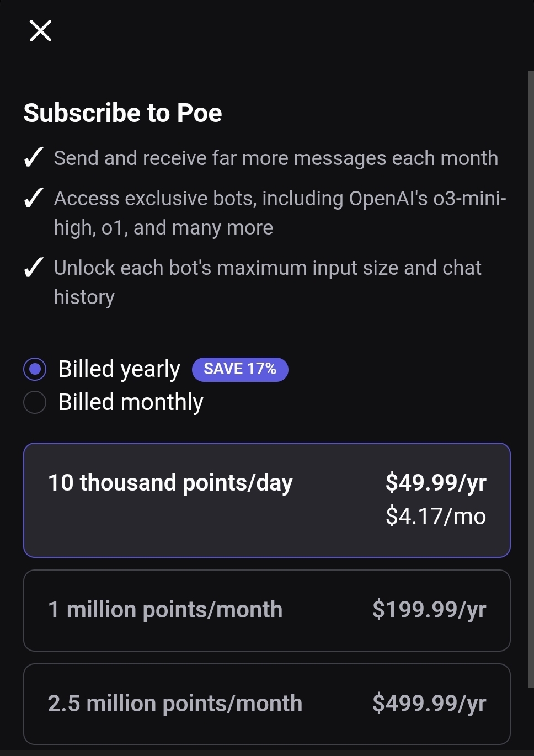Click checkmark icon beside 'Unlock each bot's maximum' benefit
Viewport: 534px width, 756px height.
click(x=34, y=268)
